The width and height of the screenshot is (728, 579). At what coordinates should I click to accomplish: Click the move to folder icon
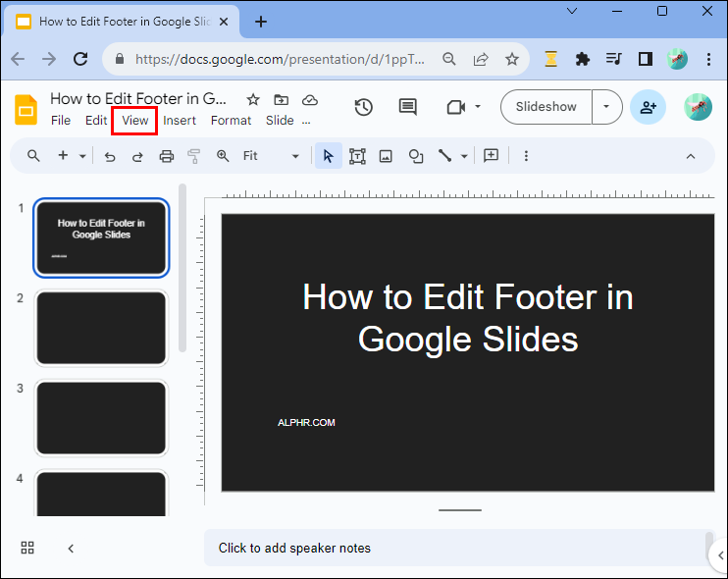(x=282, y=99)
